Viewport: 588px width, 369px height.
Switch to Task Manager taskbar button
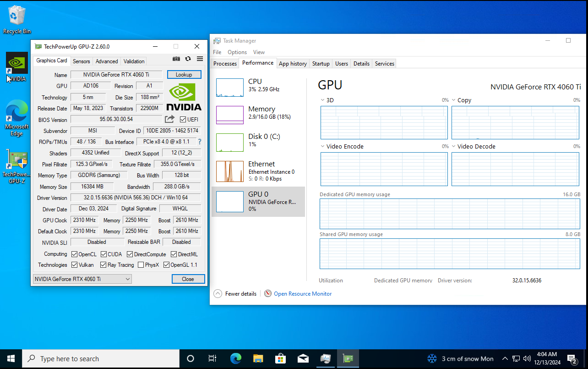pyautogui.click(x=326, y=358)
